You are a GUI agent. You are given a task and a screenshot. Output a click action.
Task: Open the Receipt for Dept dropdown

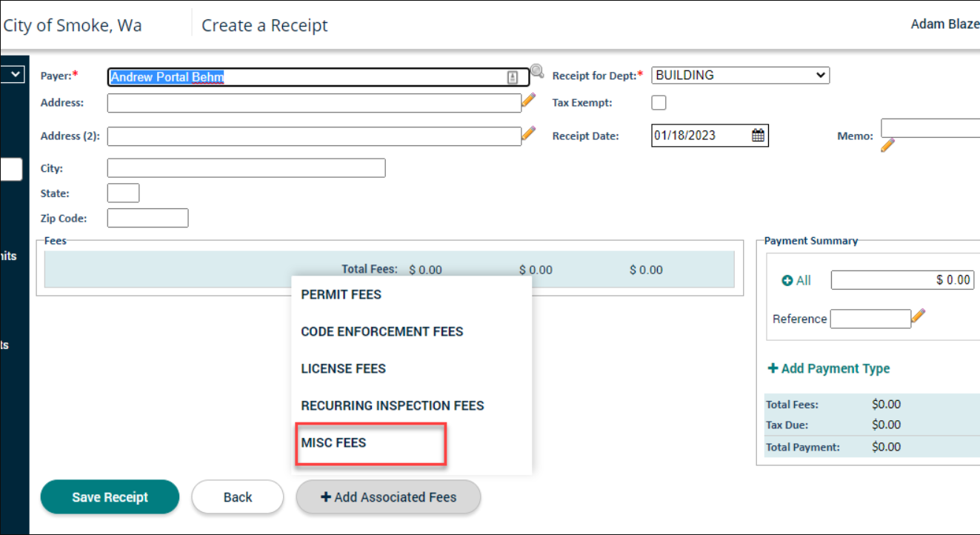point(741,75)
